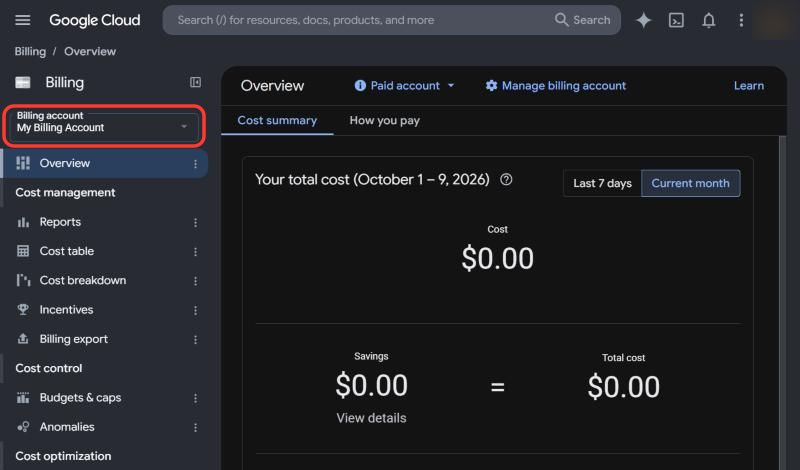This screenshot has height=470, width=800.
Task: Click the Learn link
Action: point(748,85)
